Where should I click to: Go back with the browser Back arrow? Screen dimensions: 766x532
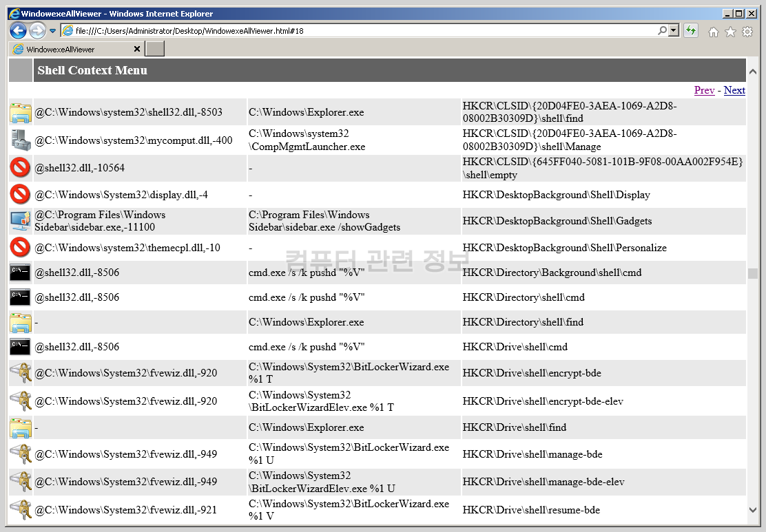click(x=18, y=31)
